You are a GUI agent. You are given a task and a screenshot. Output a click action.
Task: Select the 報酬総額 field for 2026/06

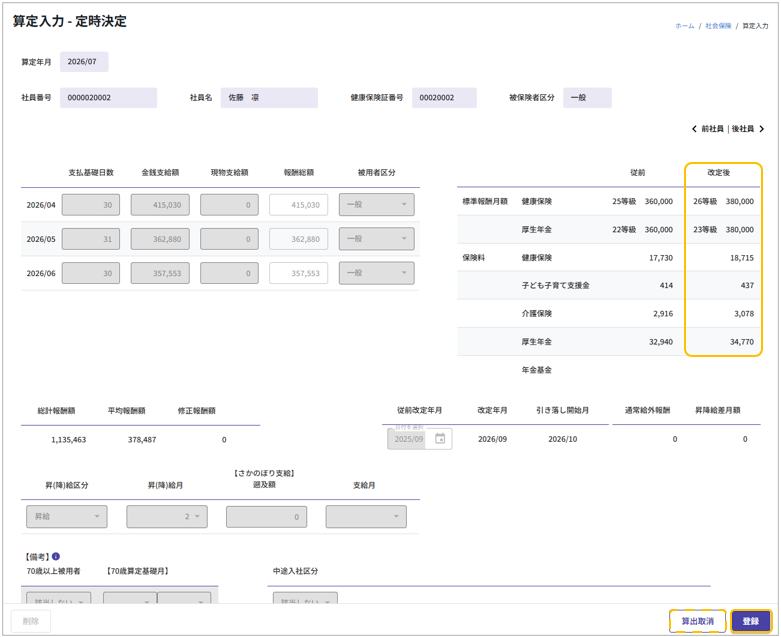[298, 273]
